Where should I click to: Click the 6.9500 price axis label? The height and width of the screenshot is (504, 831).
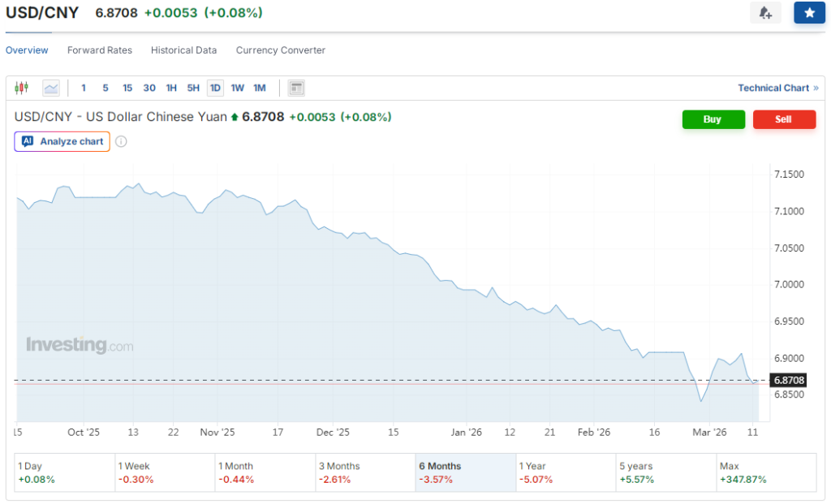pyautogui.click(x=789, y=321)
